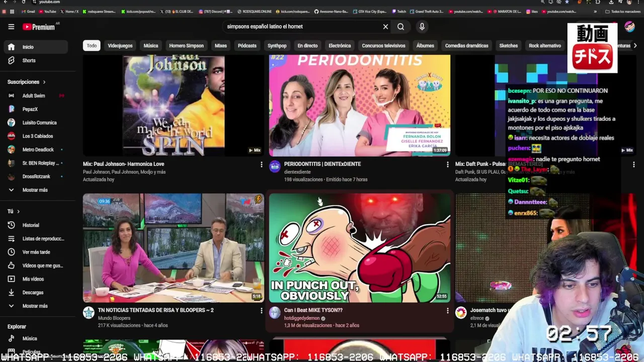Select the Álbumes filter chip

[x=425, y=46]
